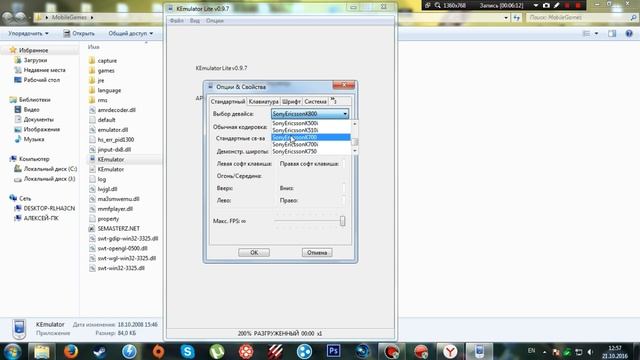Open the Explorer folder taskbar icon

(x=42, y=351)
